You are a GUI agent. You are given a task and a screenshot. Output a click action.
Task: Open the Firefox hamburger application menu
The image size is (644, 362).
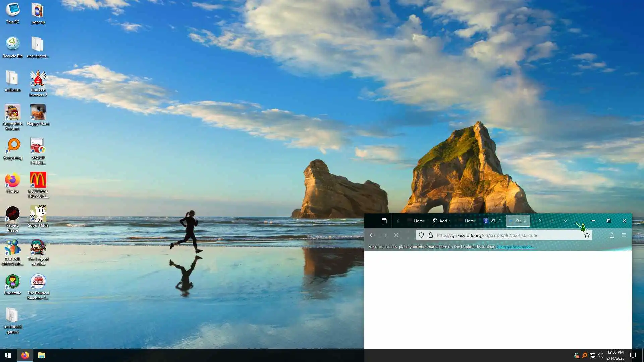pos(624,235)
